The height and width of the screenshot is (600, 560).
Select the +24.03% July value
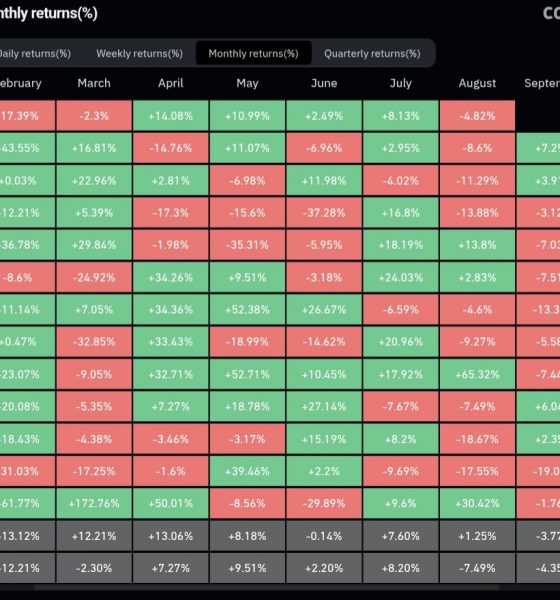tap(401, 277)
